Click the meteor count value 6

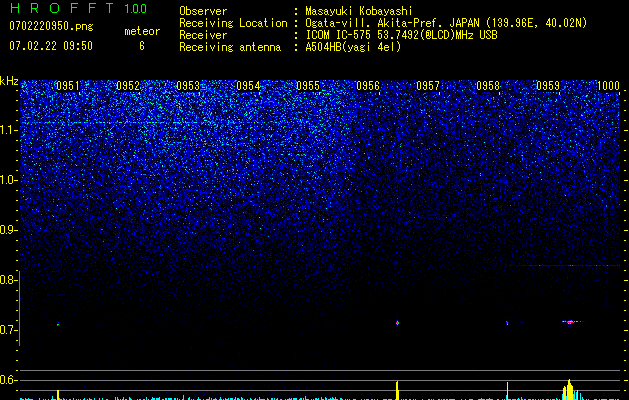tap(142, 46)
